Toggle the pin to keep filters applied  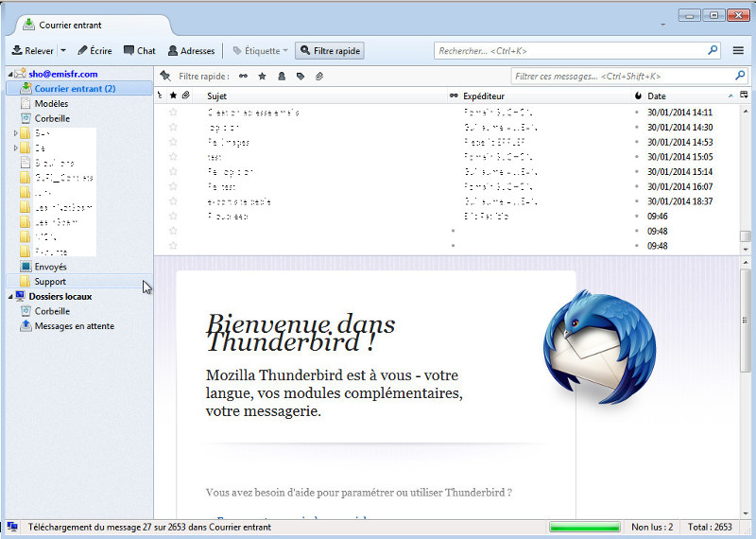click(x=165, y=76)
